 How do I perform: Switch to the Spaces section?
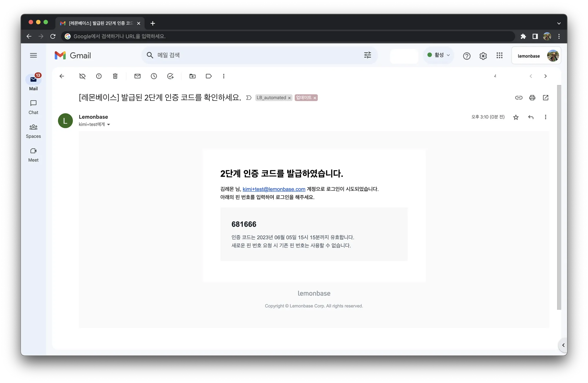point(33,131)
